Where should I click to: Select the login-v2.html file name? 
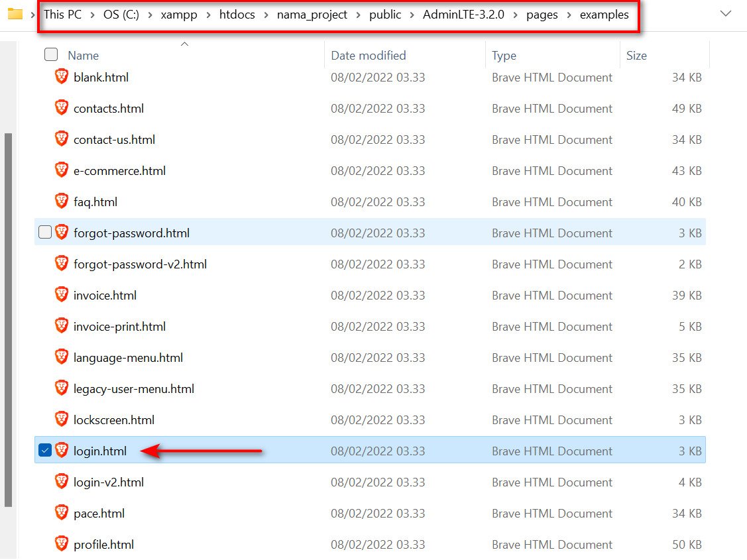point(109,482)
